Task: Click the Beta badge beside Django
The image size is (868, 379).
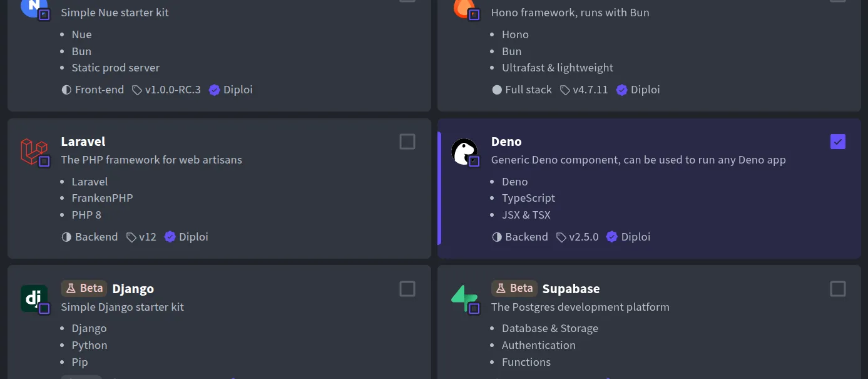Action: click(84, 288)
